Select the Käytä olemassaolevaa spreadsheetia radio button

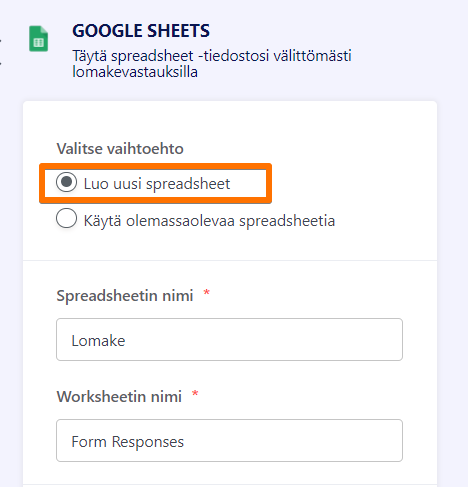pos(66,218)
